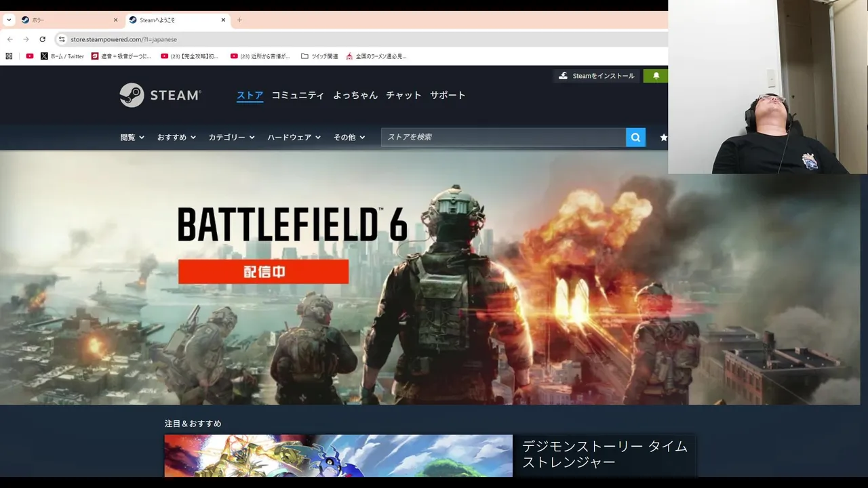Open the 全国のラーメン通必見 bookmark

[x=376, y=56]
